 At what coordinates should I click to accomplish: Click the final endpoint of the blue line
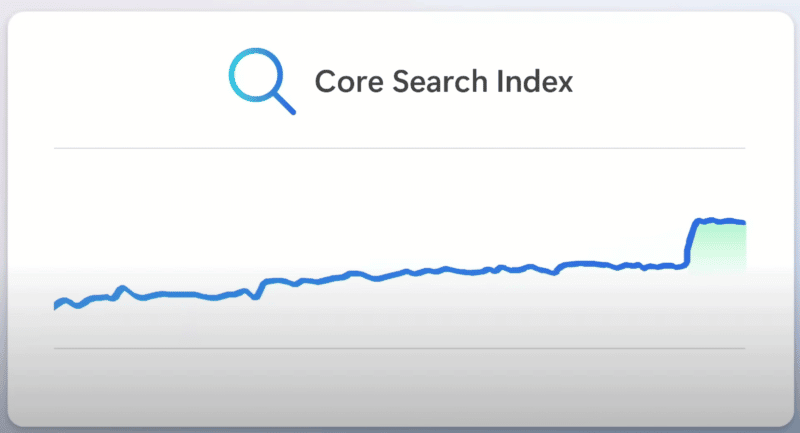[x=744, y=222]
